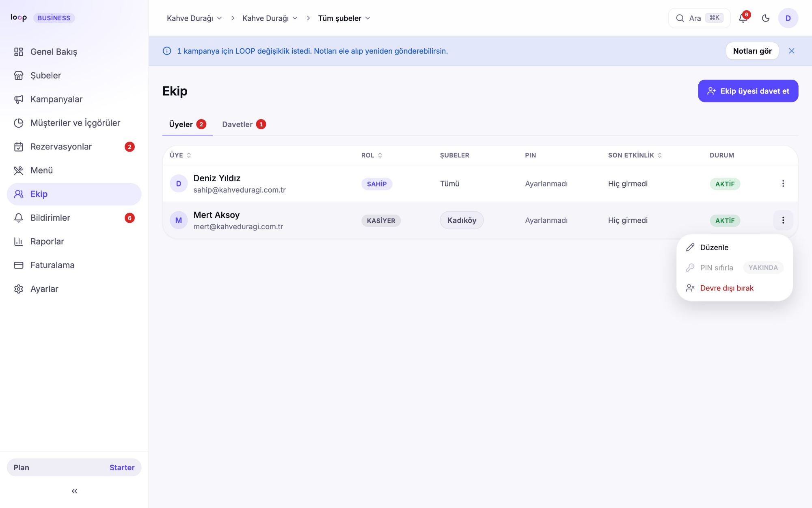Open Genel Bakış dashboard icon
The height and width of the screenshot is (508, 812).
coord(19,52)
